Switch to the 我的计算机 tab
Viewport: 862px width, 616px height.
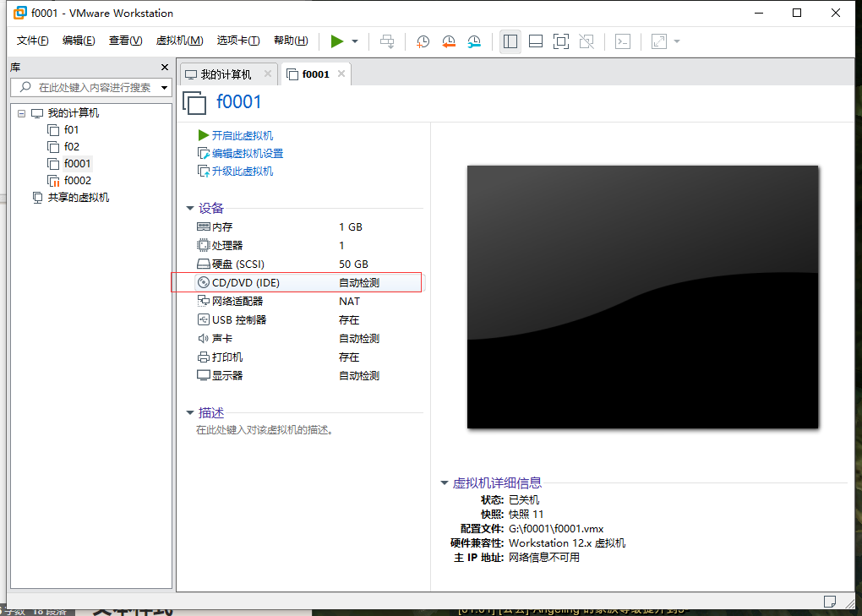click(x=226, y=74)
